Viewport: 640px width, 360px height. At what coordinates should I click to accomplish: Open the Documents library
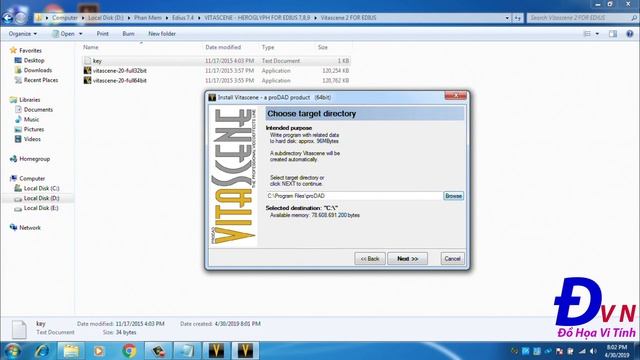[38, 109]
